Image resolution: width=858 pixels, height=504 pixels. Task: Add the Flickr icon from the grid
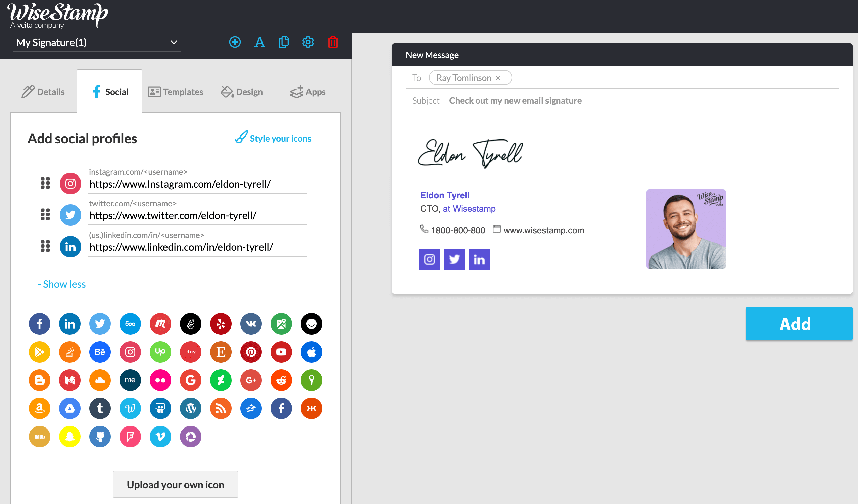(160, 380)
